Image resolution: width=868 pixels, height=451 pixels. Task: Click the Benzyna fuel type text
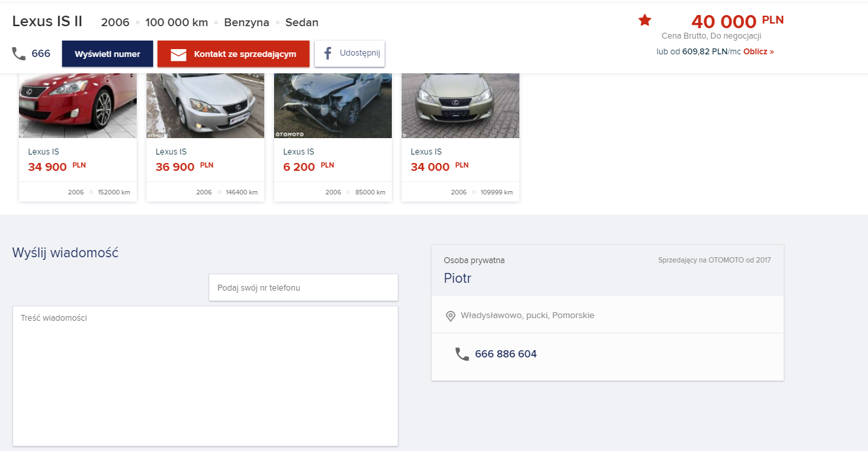[247, 22]
